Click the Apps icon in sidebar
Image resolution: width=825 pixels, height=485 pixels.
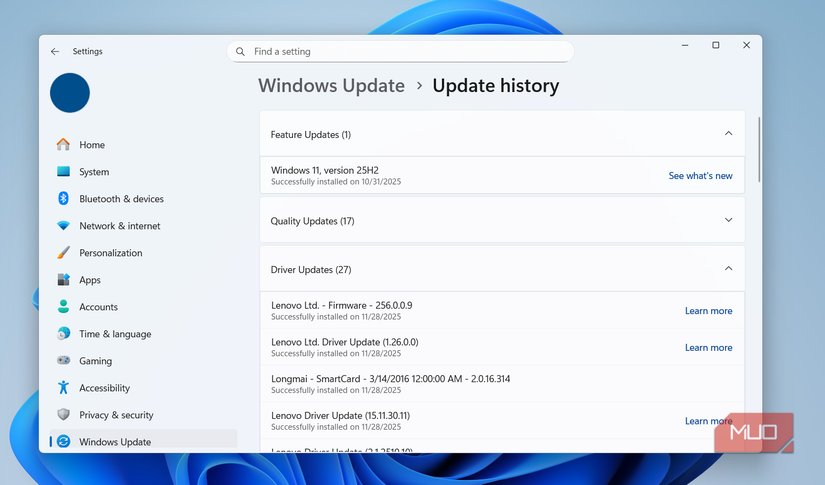click(x=63, y=279)
